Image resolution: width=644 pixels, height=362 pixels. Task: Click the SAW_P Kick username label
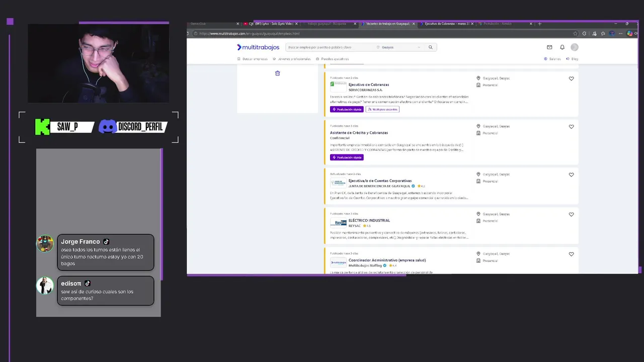[x=68, y=127]
